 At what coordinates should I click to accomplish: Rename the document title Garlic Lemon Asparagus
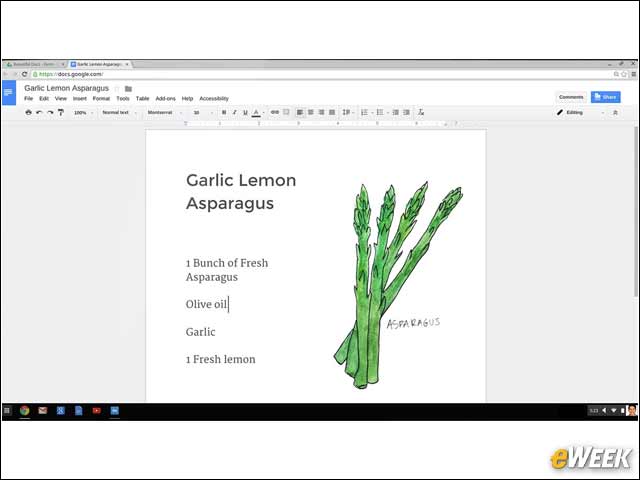[x=67, y=88]
